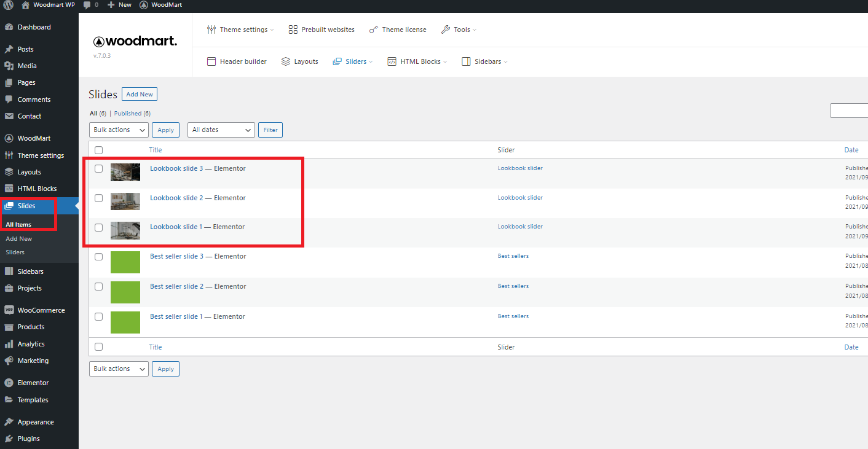Click the Products box icon in sidebar
Image resolution: width=868 pixels, height=449 pixels.
(9, 327)
